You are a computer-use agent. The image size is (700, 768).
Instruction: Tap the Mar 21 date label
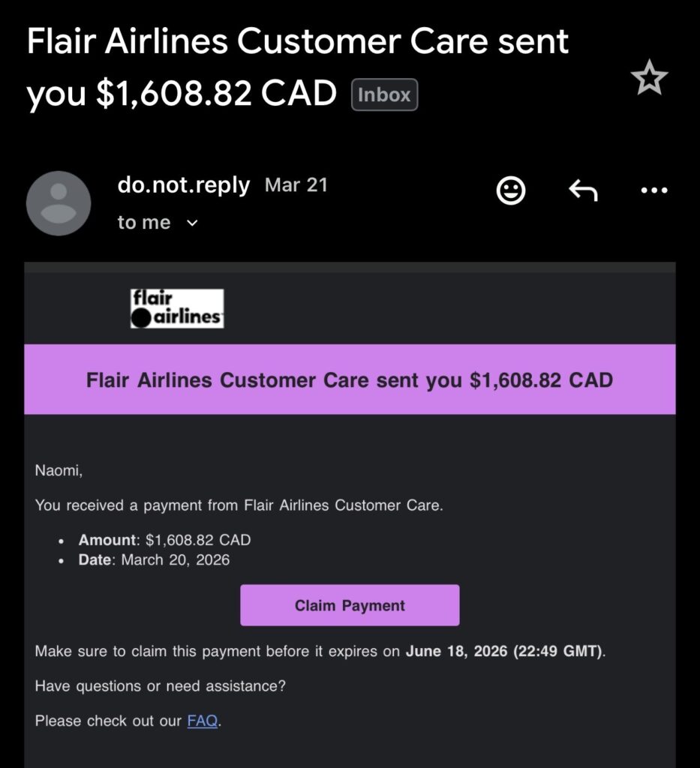296,184
